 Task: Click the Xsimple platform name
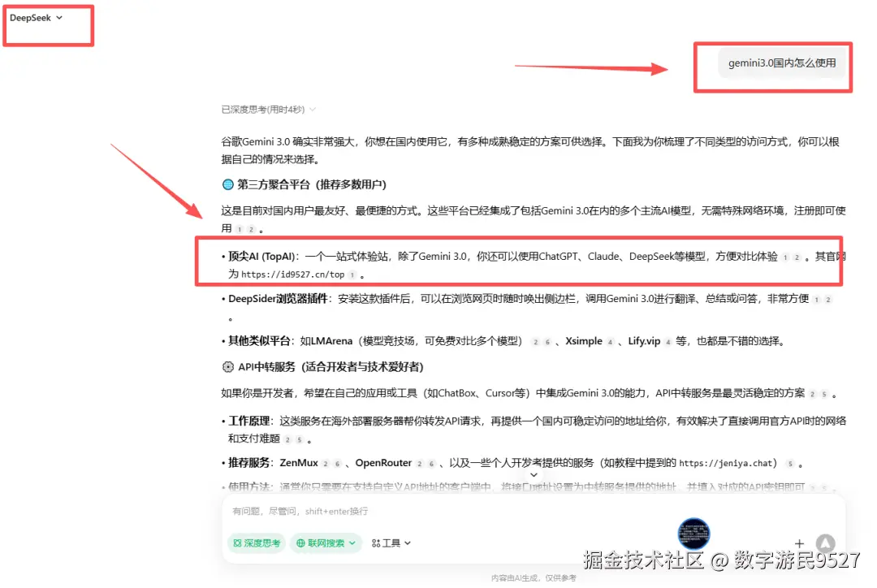click(x=584, y=341)
